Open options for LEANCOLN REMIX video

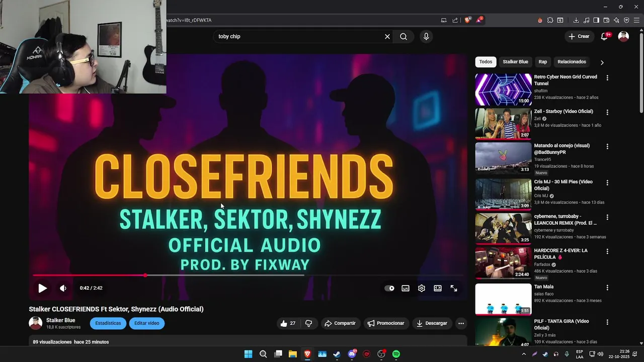[x=607, y=217]
